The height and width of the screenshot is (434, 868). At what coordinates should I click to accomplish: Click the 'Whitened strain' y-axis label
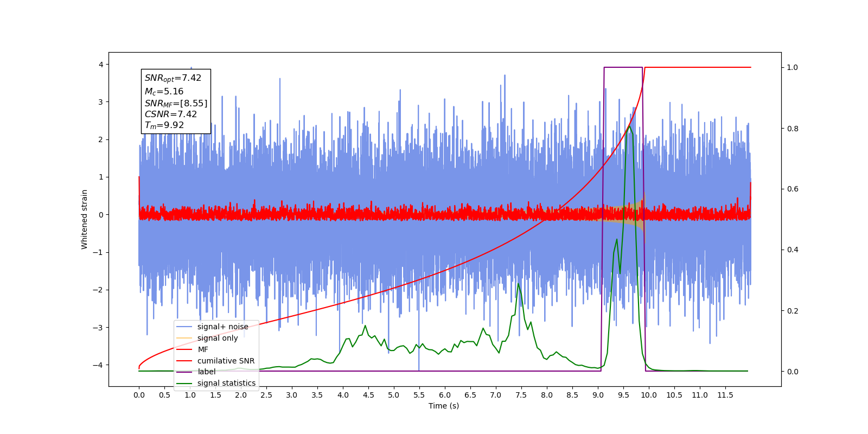[x=85, y=219]
